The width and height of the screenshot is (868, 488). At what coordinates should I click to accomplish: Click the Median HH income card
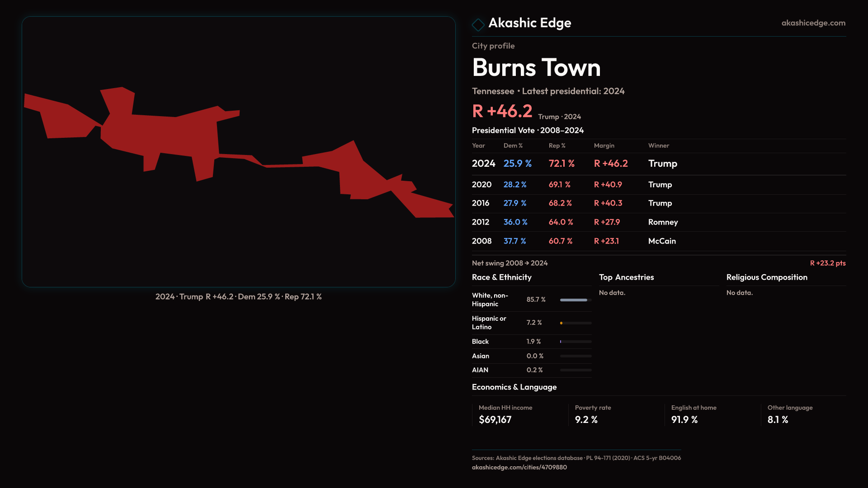(x=505, y=414)
